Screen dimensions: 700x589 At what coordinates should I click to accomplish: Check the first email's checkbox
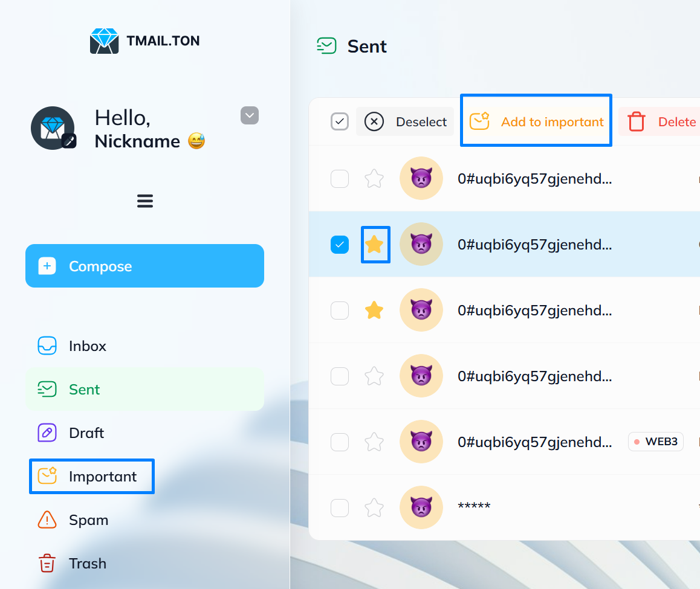pyautogui.click(x=340, y=178)
